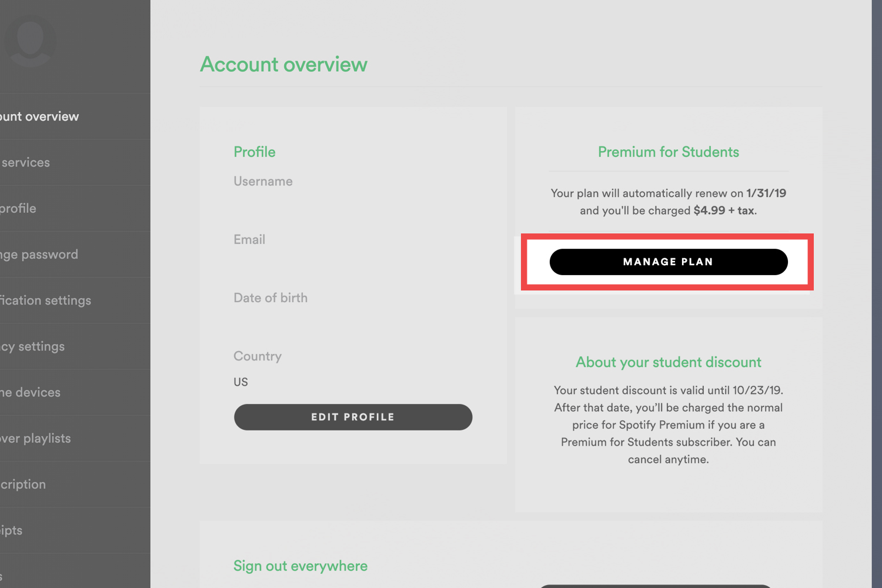Image resolution: width=882 pixels, height=588 pixels.
Task: Click the Date of birth field
Action: 270,298
